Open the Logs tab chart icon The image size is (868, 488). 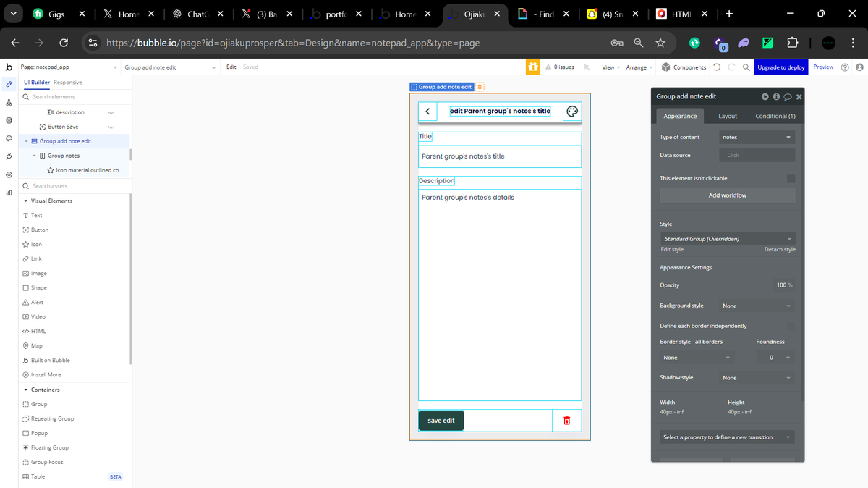[9, 193]
